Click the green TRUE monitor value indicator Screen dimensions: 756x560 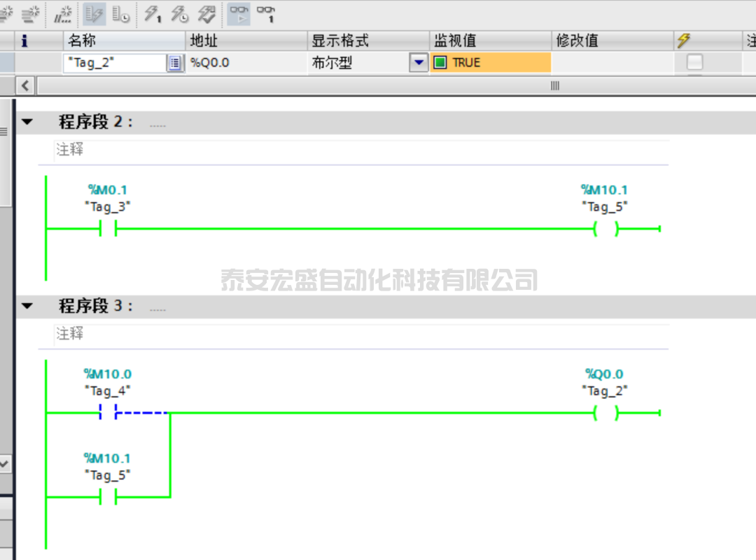coord(440,63)
